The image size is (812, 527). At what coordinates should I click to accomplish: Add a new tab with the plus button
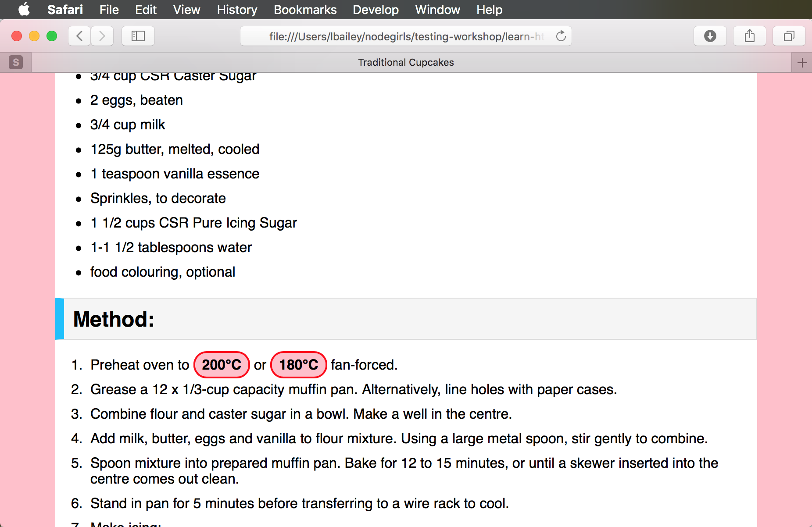(802, 63)
